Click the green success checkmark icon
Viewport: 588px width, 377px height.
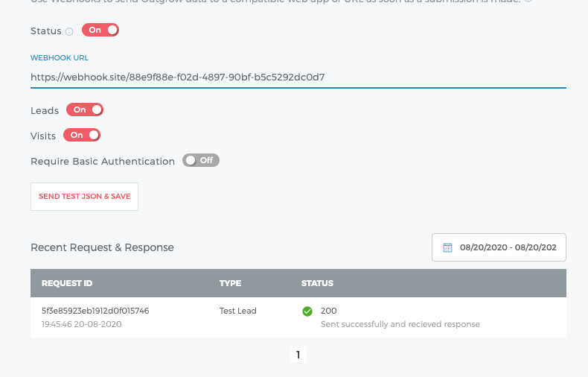307,311
